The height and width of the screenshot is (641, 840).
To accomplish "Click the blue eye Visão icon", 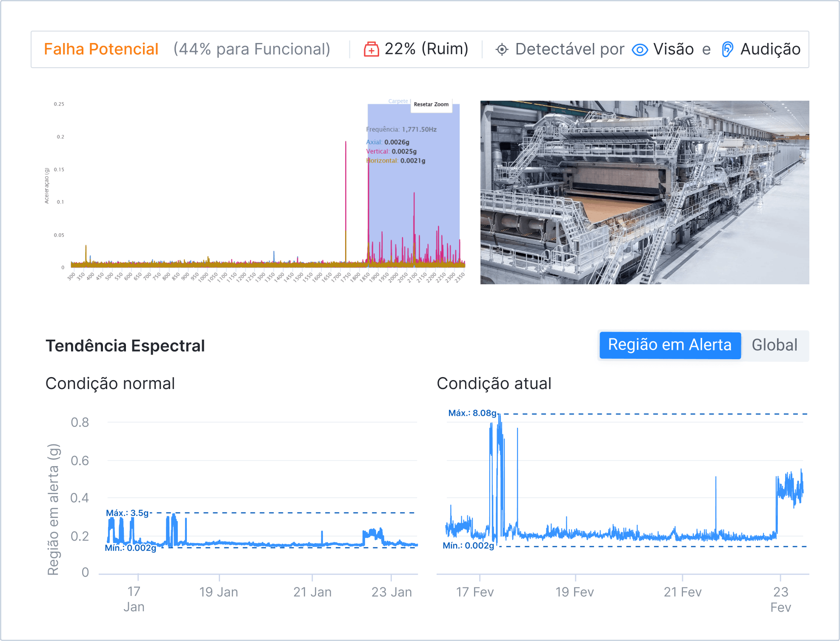I will [x=640, y=50].
